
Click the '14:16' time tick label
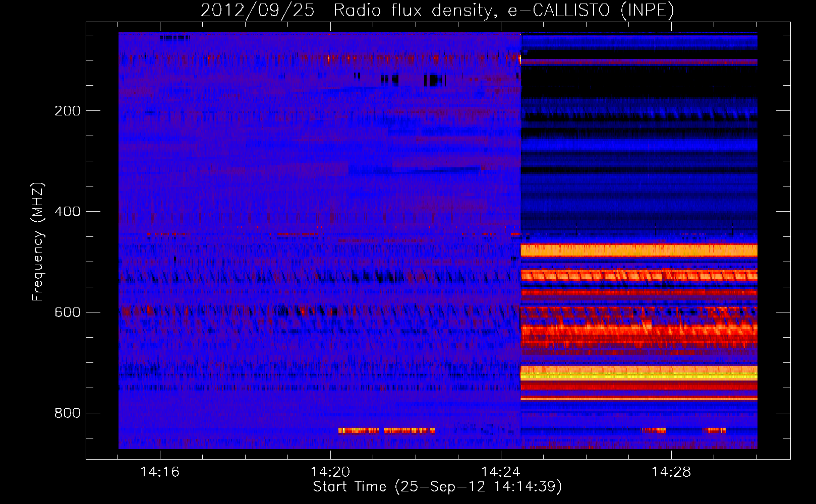pyautogui.click(x=160, y=472)
